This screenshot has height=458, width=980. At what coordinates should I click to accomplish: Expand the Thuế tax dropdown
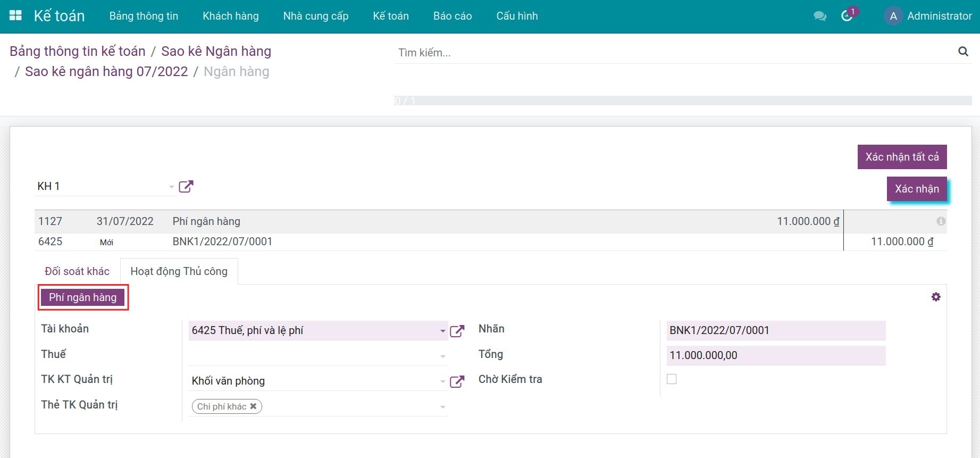[442, 356]
